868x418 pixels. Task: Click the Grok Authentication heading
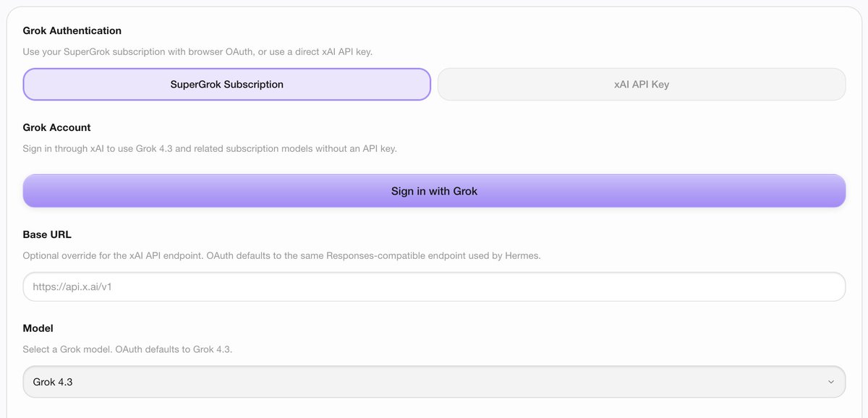[x=72, y=30]
